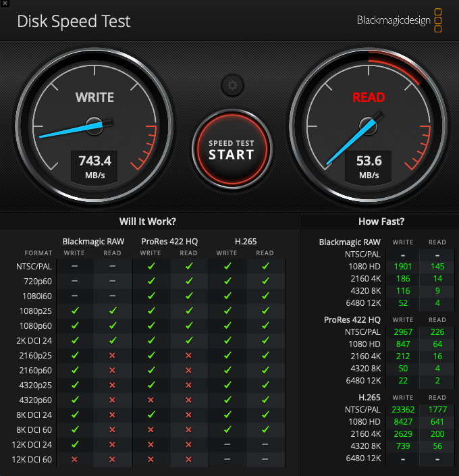
Task: Open the settings gear icon
Action: click(232, 85)
